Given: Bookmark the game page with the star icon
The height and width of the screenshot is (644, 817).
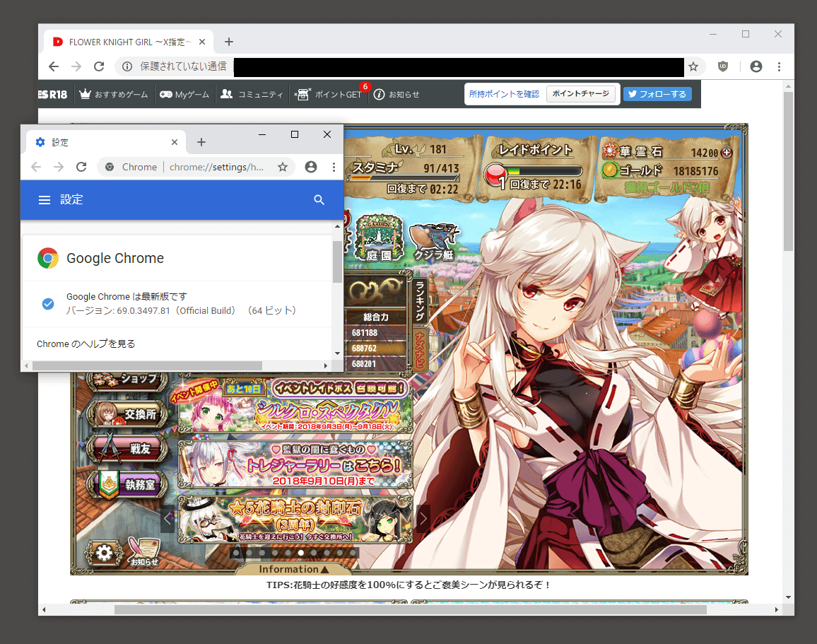Looking at the screenshot, I should tap(693, 66).
